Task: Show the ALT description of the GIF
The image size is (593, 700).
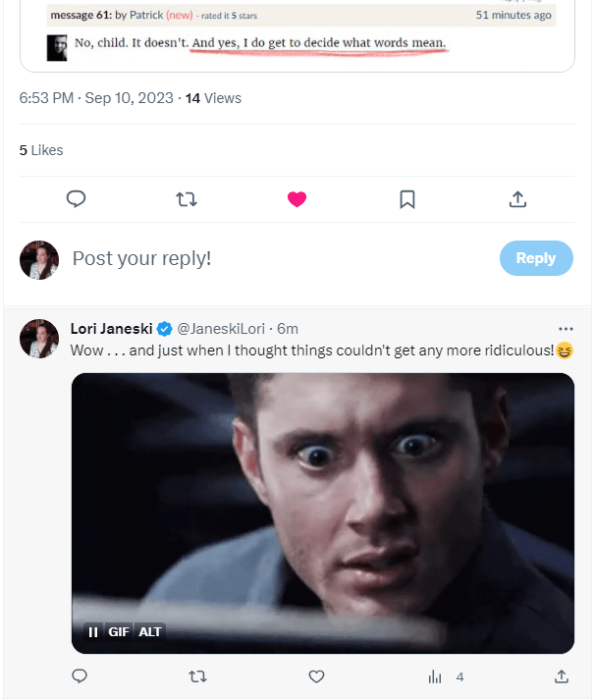Action: [x=150, y=631]
